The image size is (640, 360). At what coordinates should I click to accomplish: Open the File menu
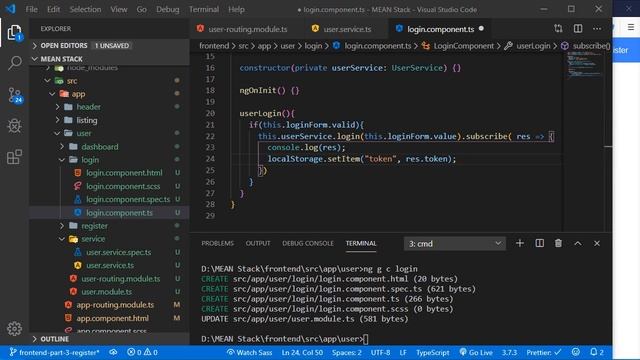(x=31, y=9)
